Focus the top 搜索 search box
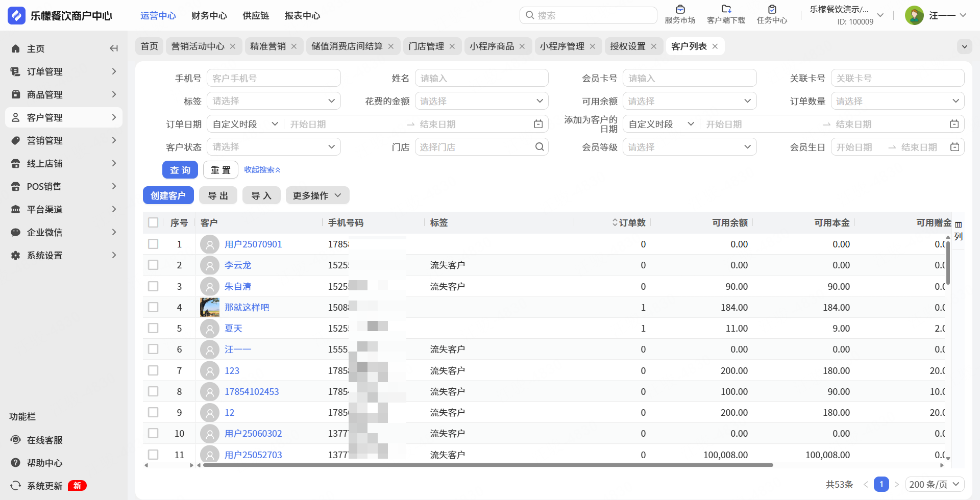This screenshot has width=980, height=500. 589,15
